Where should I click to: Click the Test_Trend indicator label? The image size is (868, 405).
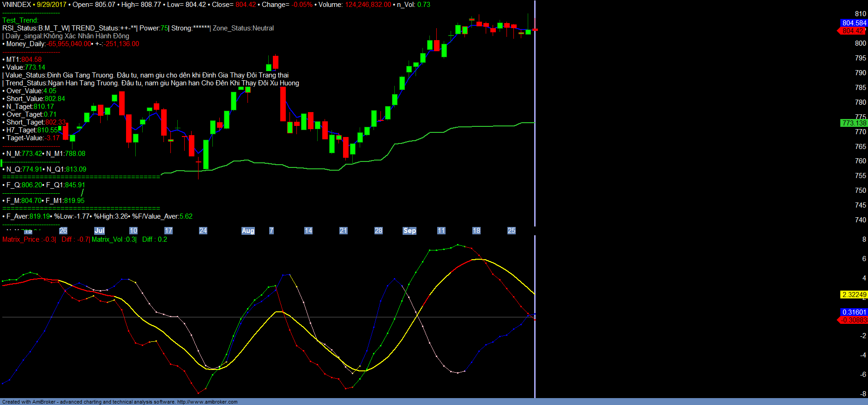tap(20, 20)
